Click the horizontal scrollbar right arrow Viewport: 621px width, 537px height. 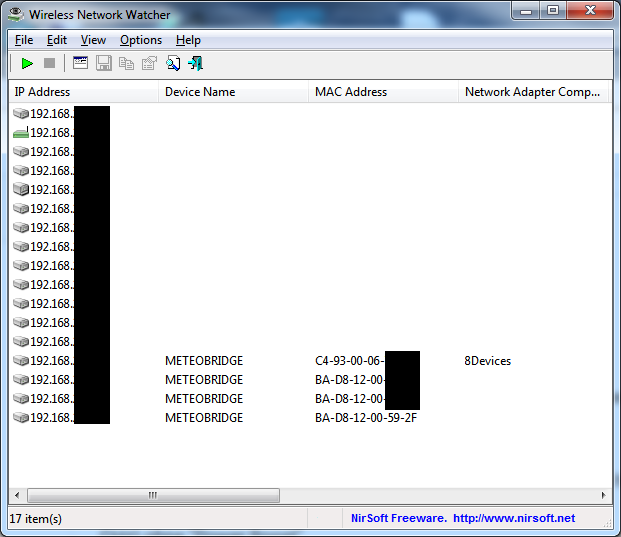pos(603,495)
